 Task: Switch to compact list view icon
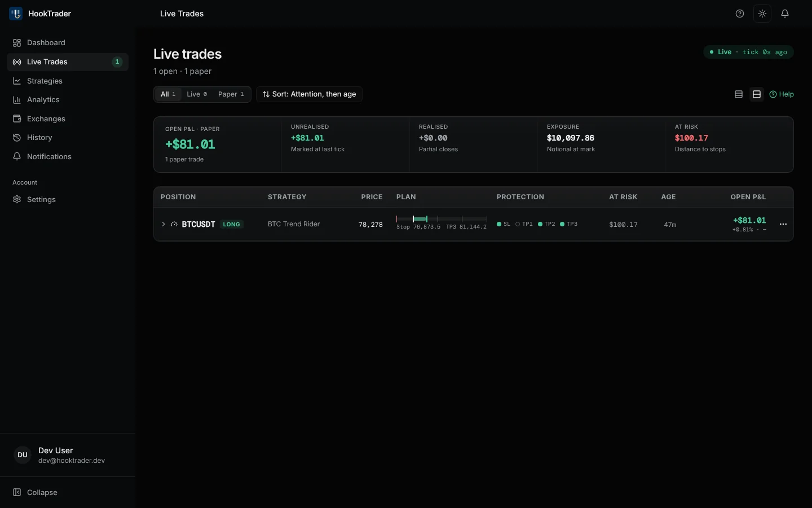click(x=739, y=94)
